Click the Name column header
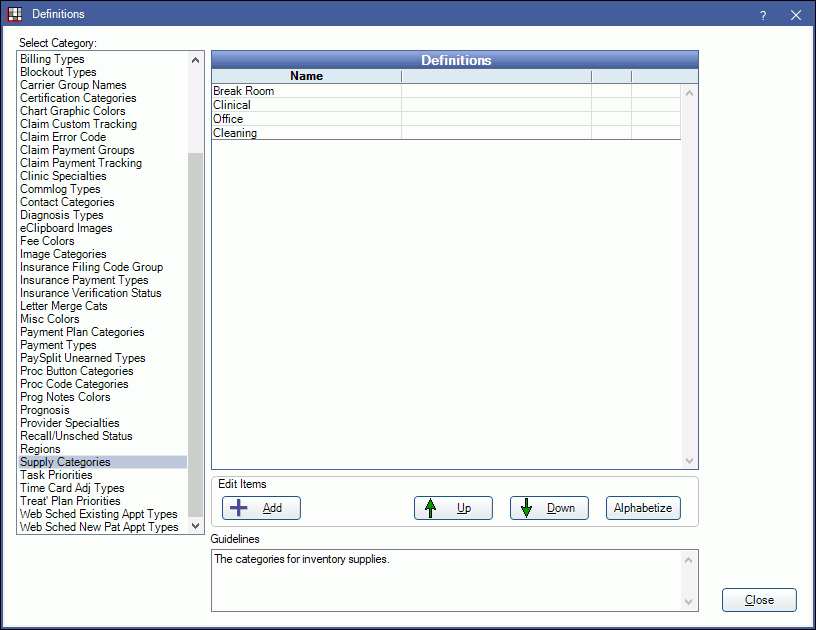 [307, 76]
